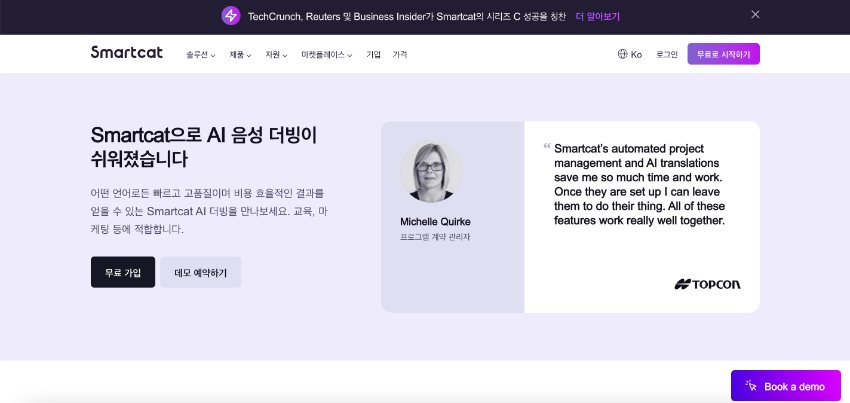Click the testimonial quote text

coord(640,184)
